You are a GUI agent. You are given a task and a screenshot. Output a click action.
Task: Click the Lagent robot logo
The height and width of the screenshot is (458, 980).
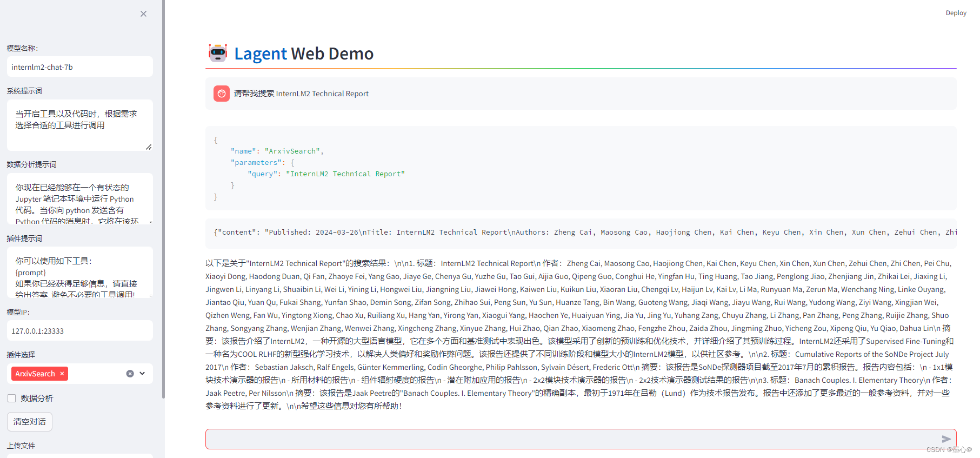(x=218, y=53)
